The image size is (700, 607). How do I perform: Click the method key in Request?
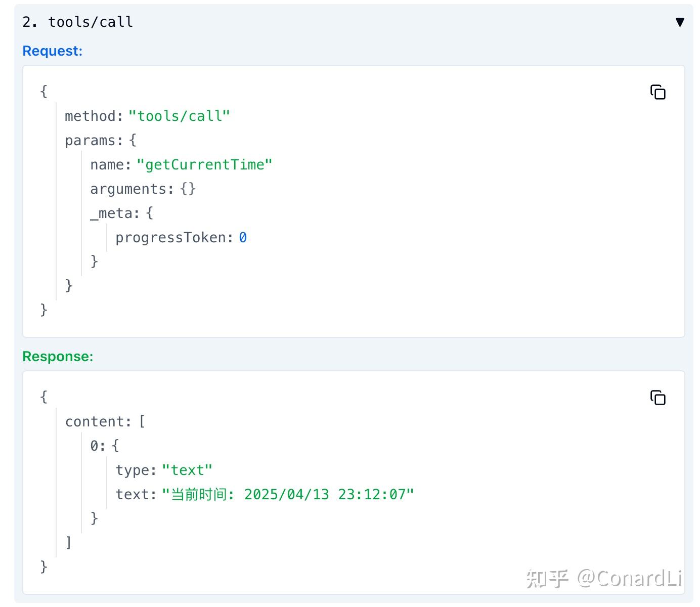pyautogui.click(x=91, y=116)
